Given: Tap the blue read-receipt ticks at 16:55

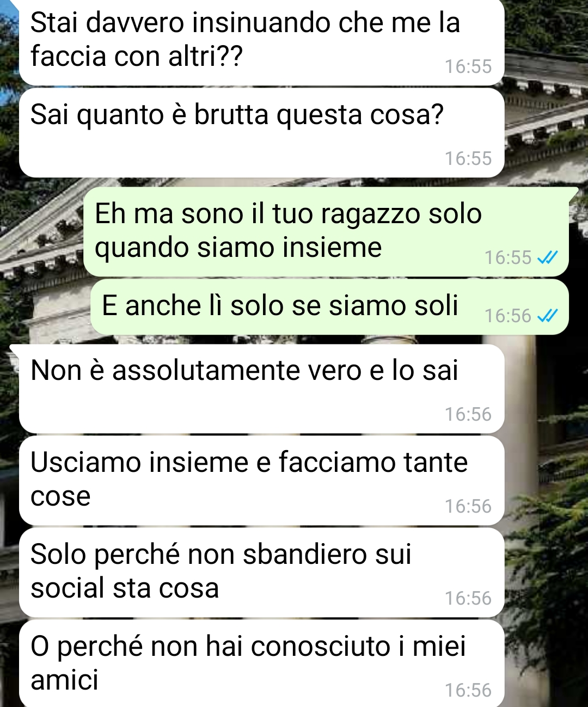Looking at the screenshot, I should click(x=547, y=257).
